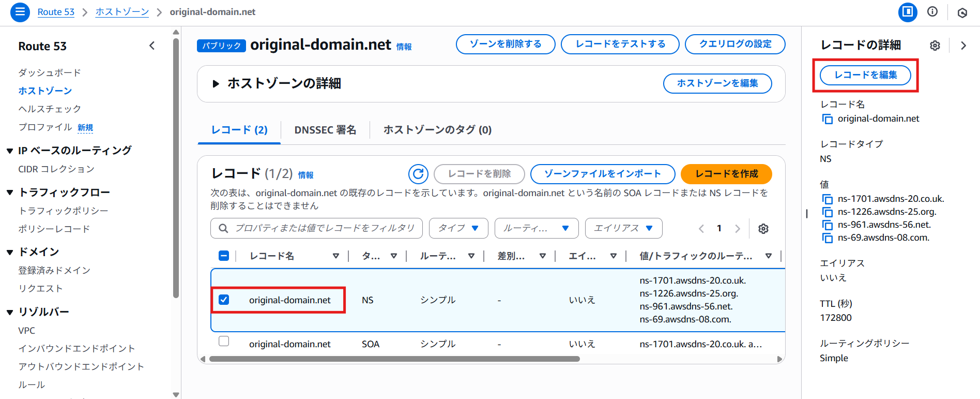The image size is (980, 399).
Task: Open the エイリアス filter dropdown
Action: tap(624, 228)
